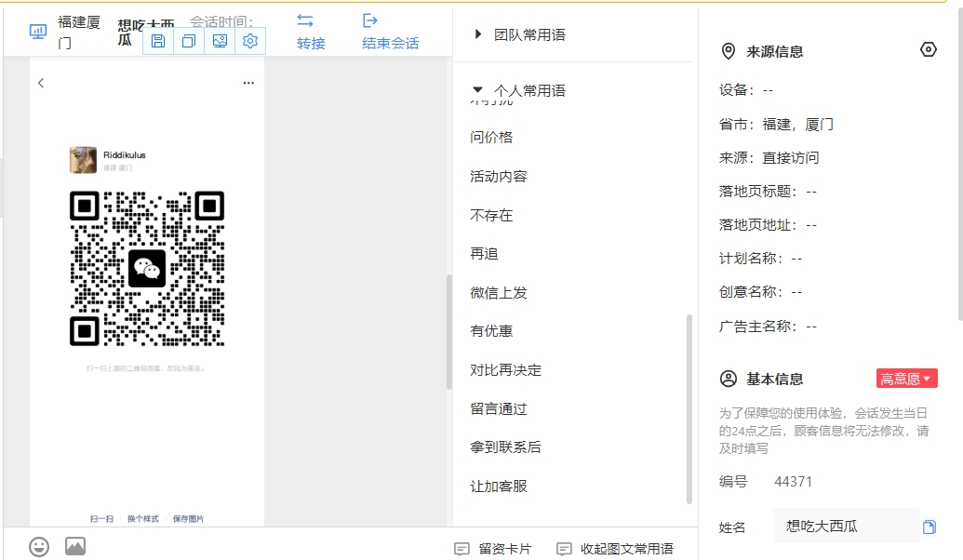Select the 留言通过 quick phrase
963x560 pixels.
[499, 409]
